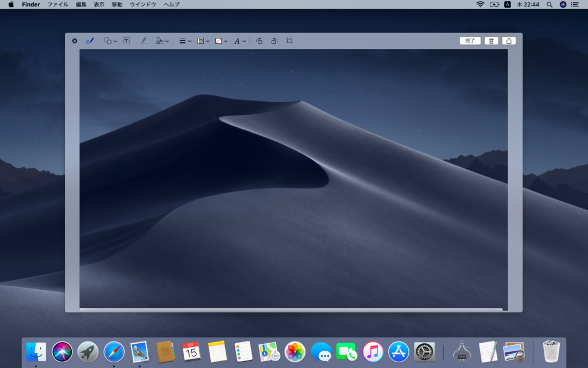The height and width of the screenshot is (368, 588).
Task: Delete screenshot with trash button
Action: (x=492, y=41)
